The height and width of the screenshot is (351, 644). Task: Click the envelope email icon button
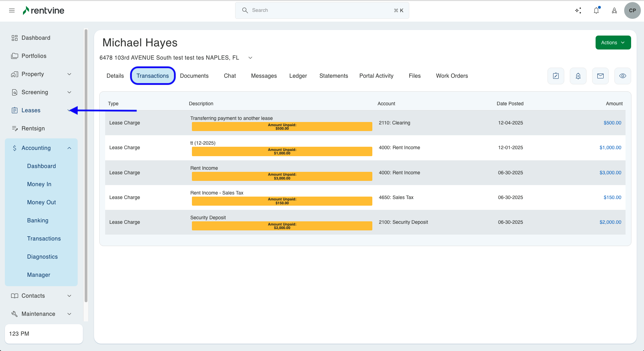tap(600, 76)
